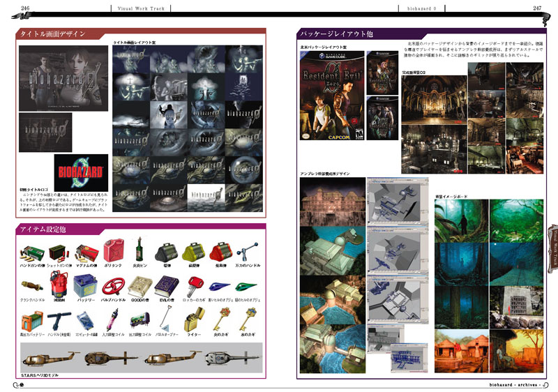This screenshot has height=392, width=558.
Task: Select the red BIOHAZARD early title logo
Action: (x=81, y=173)
